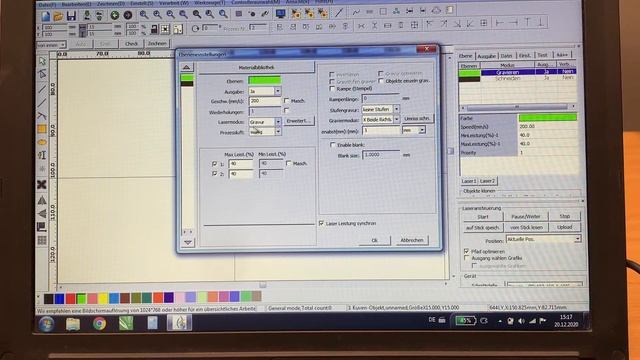Open the Windows Start menu
This screenshot has height=360, width=640.
pyautogui.click(x=46, y=324)
